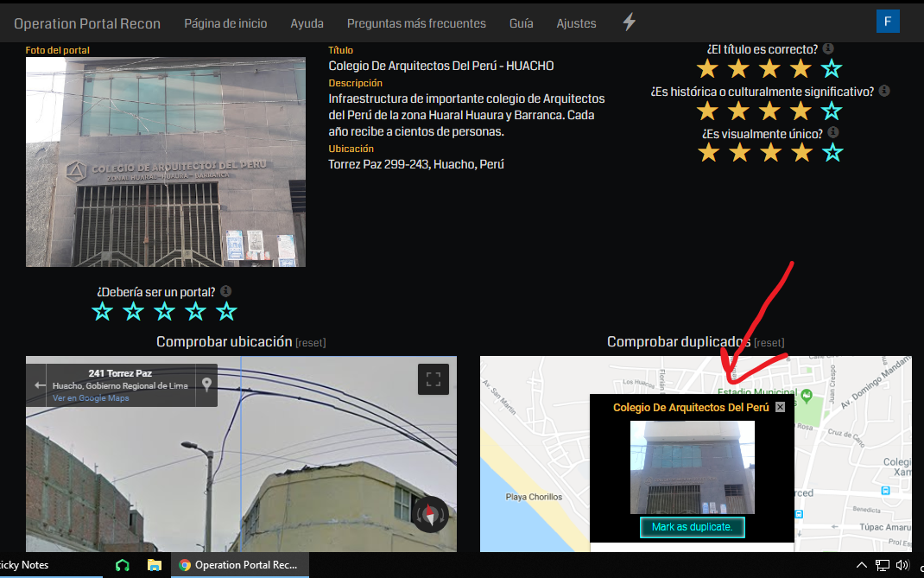The image size is (924, 578).
Task: Open Ajustes settings page
Action: pos(576,23)
